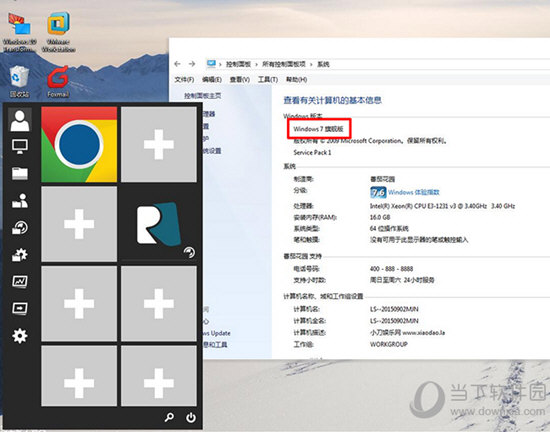Open the folder with circular arrow icon

20,227
